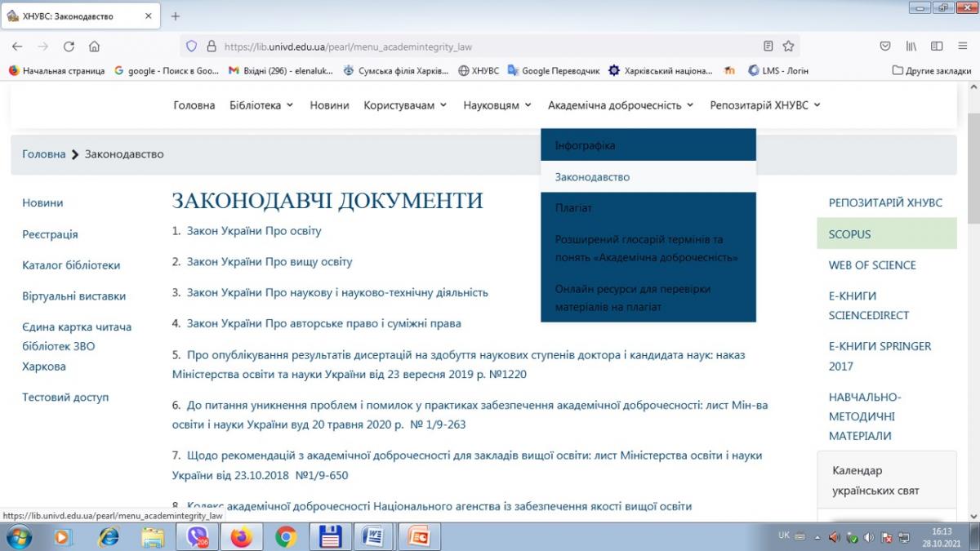Image resolution: width=980 pixels, height=551 pixels.
Task: Open the Новини navigation item
Action: pyautogui.click(x=329, y=105)
